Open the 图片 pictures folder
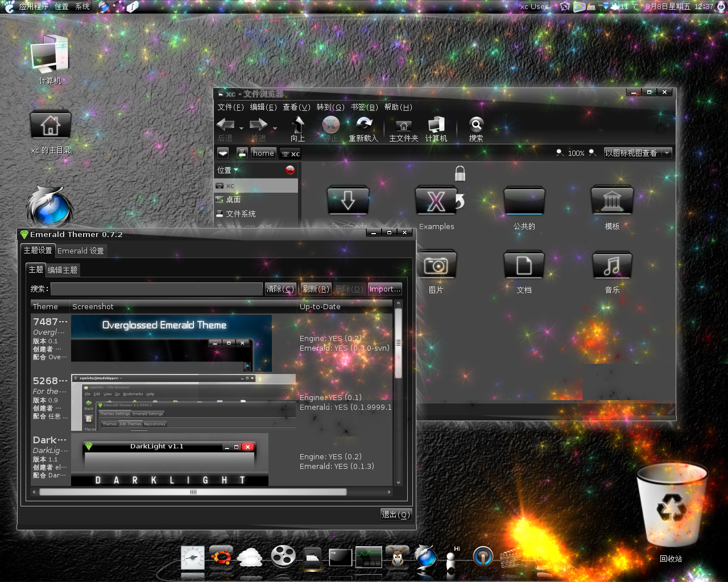 (x=436, y=264)
